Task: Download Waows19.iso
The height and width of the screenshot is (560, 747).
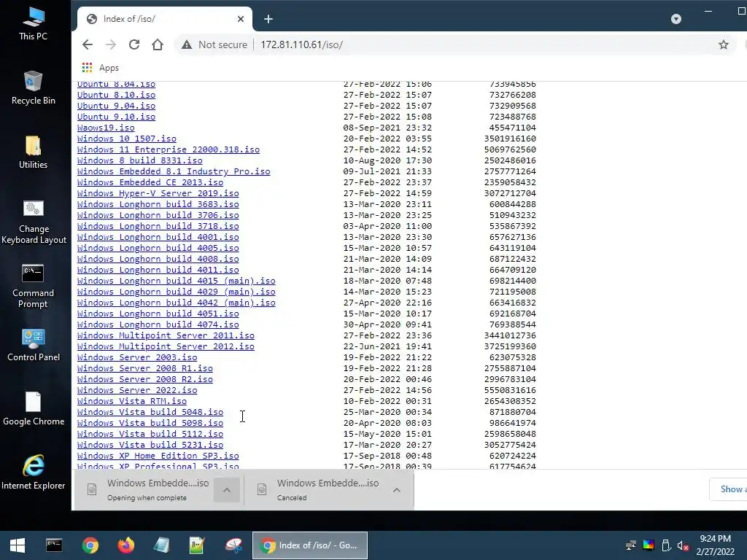Action: [x=106, y=128]
